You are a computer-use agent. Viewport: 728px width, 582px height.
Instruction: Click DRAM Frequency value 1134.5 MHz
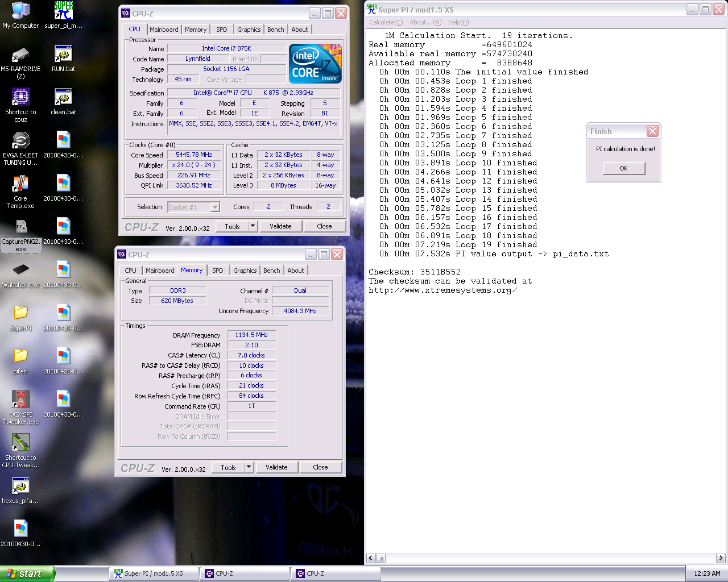point(251,335)
